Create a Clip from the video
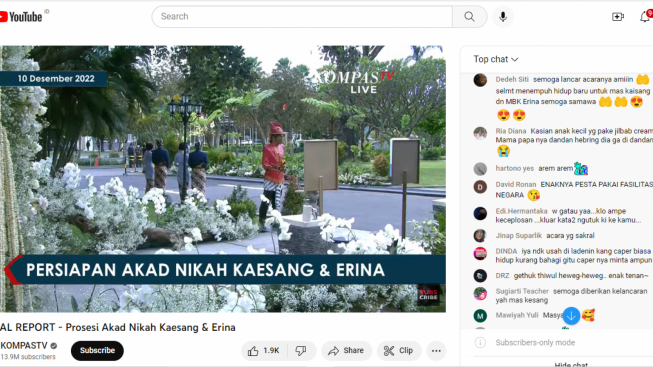Screen dimensions: 653x367 [x=399, y=351]
